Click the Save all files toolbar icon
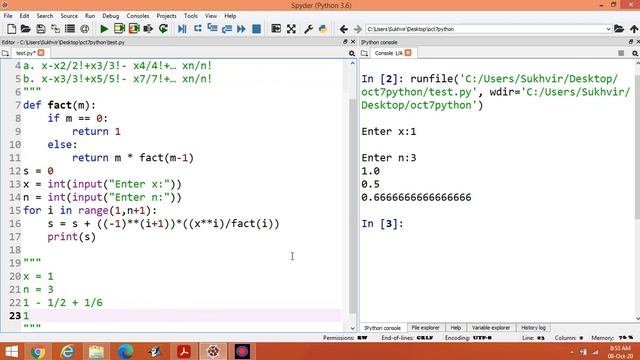640x360 pixels. [x=55, y=29]
